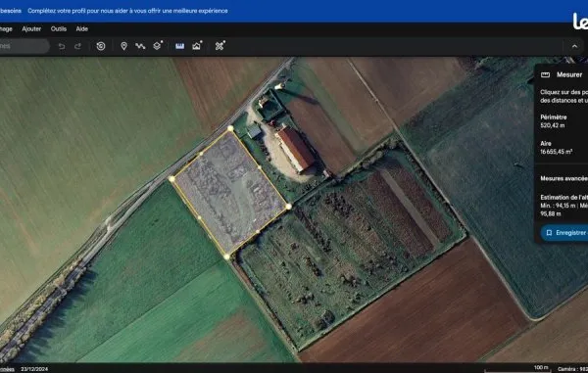Screen dimensions: 588x373
Task: Collapse the toolbar with the chevron
Action: click(x=574, y=46)
